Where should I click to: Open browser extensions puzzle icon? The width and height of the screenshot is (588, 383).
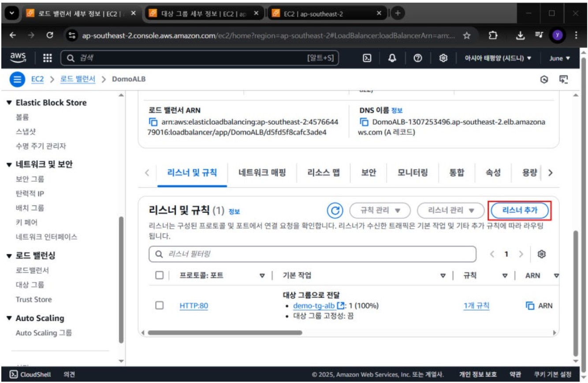pyautogui.click(x=493, y=36)
